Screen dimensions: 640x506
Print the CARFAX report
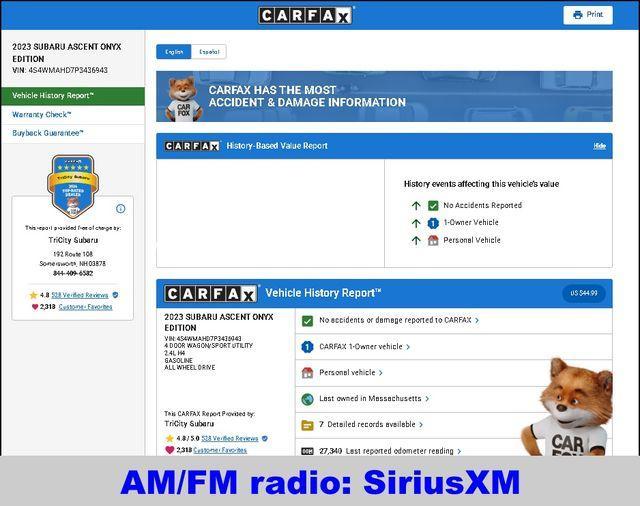click(x=588, y=15)
